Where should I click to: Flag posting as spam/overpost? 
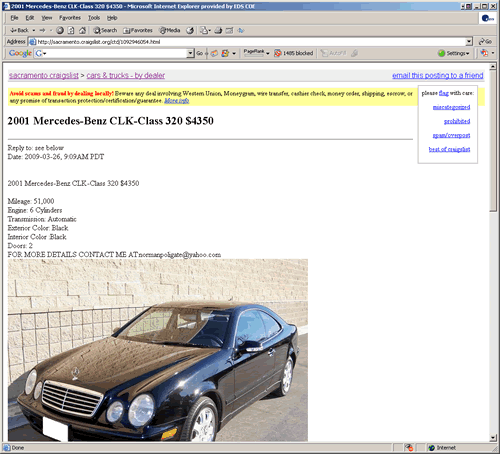pyautogui.click(x=451, y=135)
